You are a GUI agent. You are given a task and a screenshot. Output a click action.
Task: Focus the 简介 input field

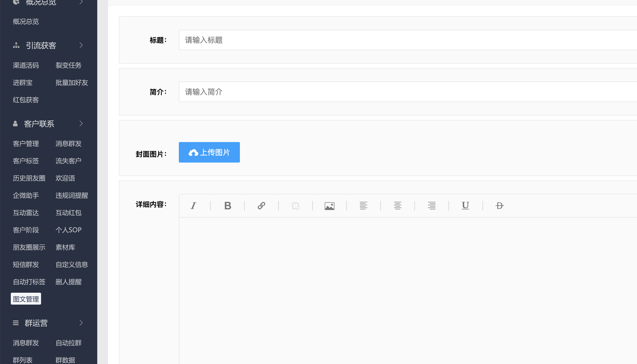pyautogui.click(x=405, y=92)
